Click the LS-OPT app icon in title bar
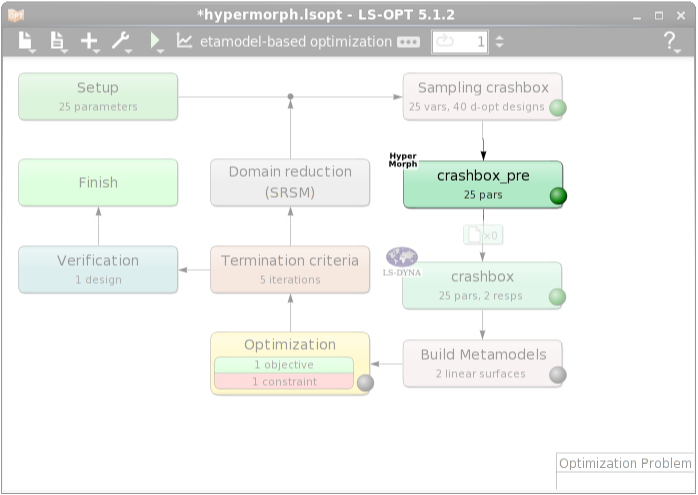Image resolution: width=698 pixels, height=495 pixels. coord(16,15)
